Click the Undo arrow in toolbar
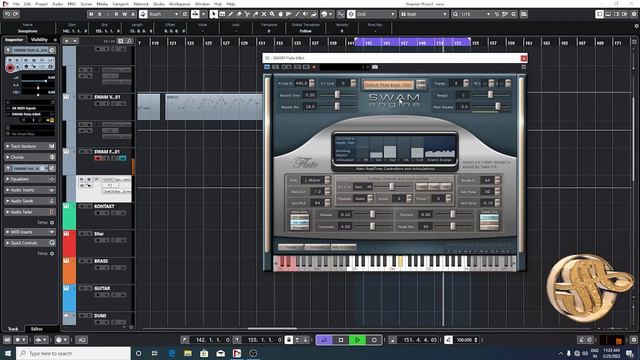 (x=7, y=14)
